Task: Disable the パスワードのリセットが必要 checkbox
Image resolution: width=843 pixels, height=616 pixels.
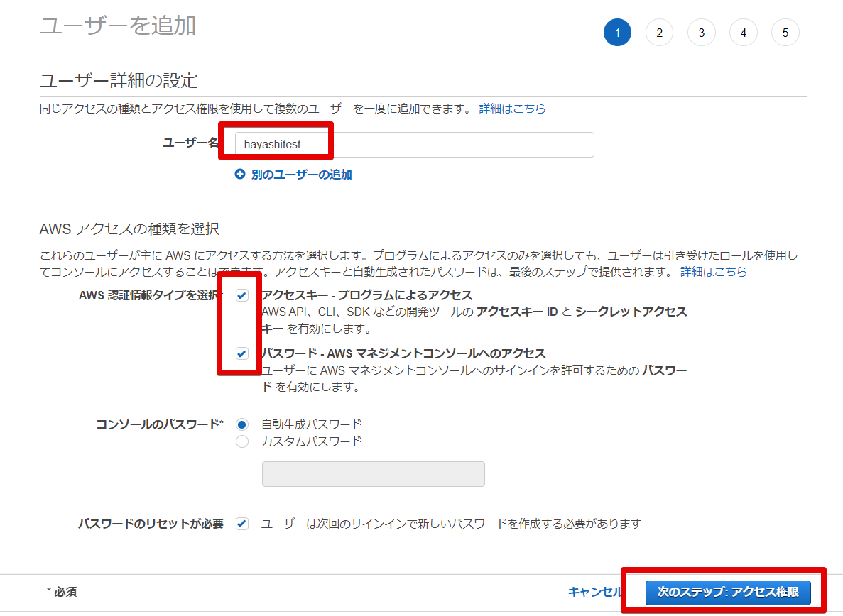Action: [x=242, y=524]
